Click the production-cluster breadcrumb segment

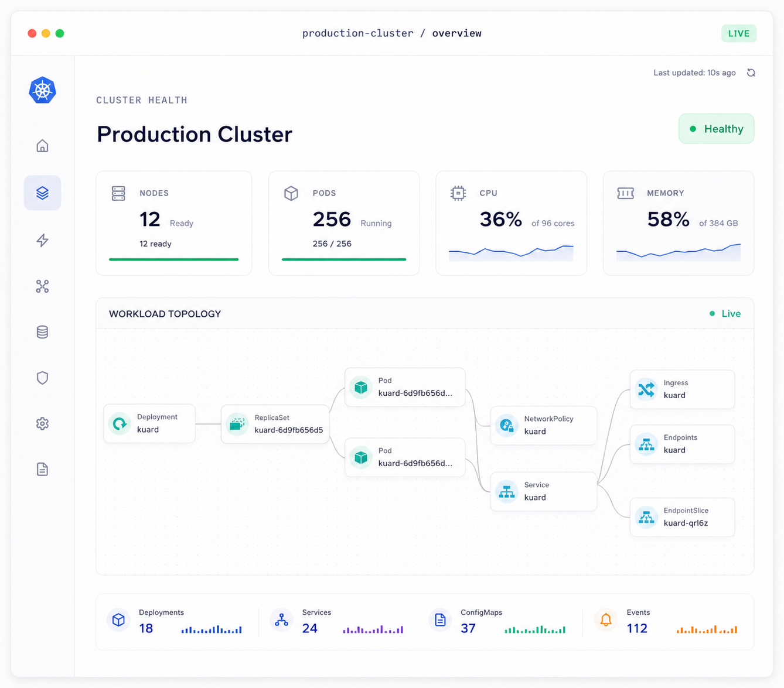tap(358, 33)
